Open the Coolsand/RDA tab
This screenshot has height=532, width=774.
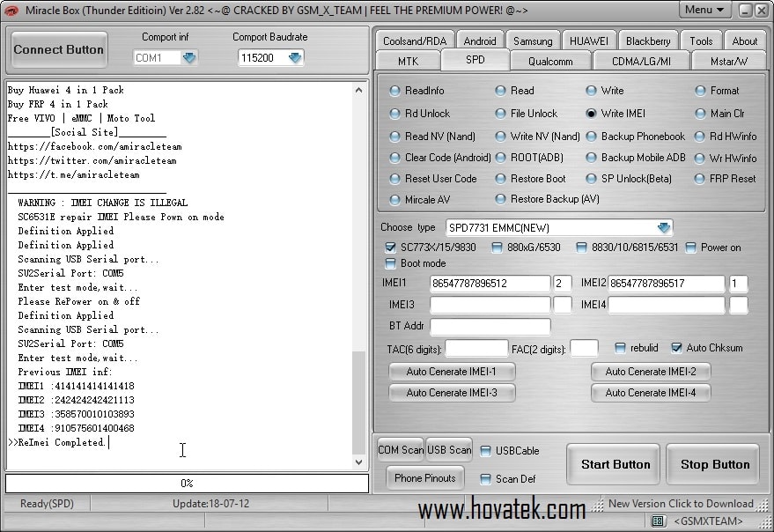[415, 41]
